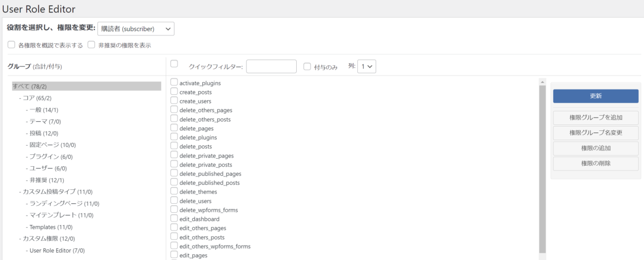Click the quick filter text field
The width and height of the screenshot is (644, 260).
click(x=271, y=66)
